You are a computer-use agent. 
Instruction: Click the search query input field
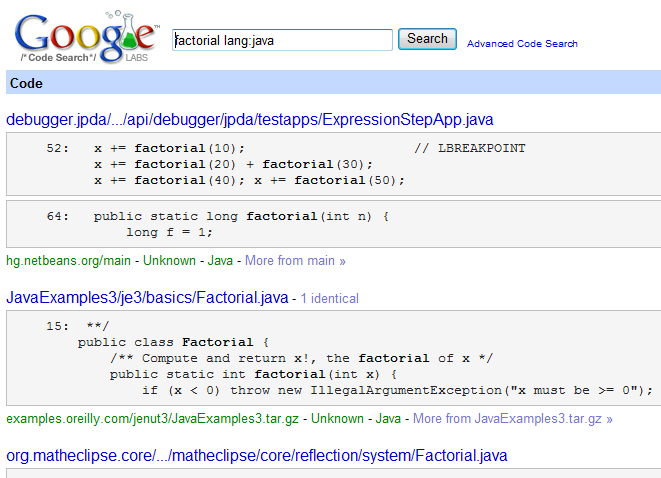(282, 40)
